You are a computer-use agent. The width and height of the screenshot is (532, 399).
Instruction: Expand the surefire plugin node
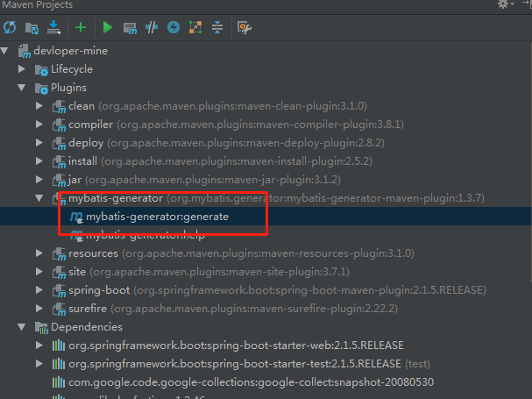(x=39, y=309)
